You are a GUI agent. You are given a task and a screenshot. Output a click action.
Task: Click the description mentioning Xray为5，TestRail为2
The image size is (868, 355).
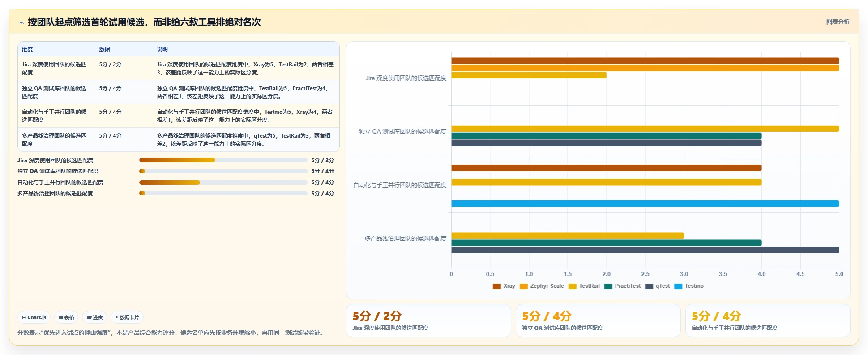click(x=245, y=69)
